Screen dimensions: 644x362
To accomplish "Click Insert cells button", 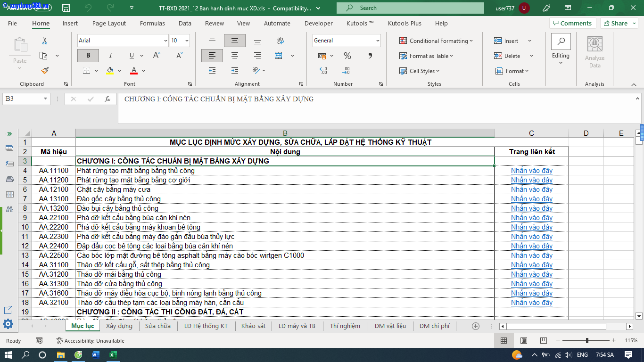I will click(x=506, y=41).
